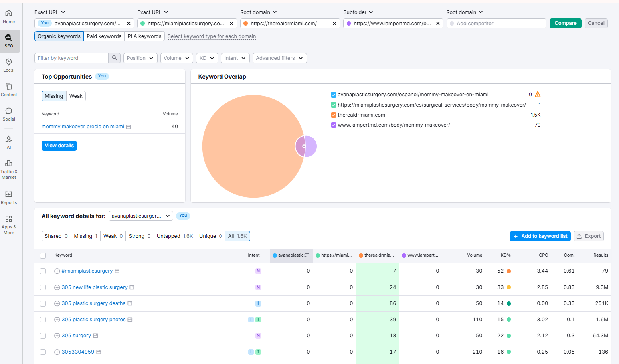
Task: Switch to Paid keywords tab
Action: click(x=104, y=36)
